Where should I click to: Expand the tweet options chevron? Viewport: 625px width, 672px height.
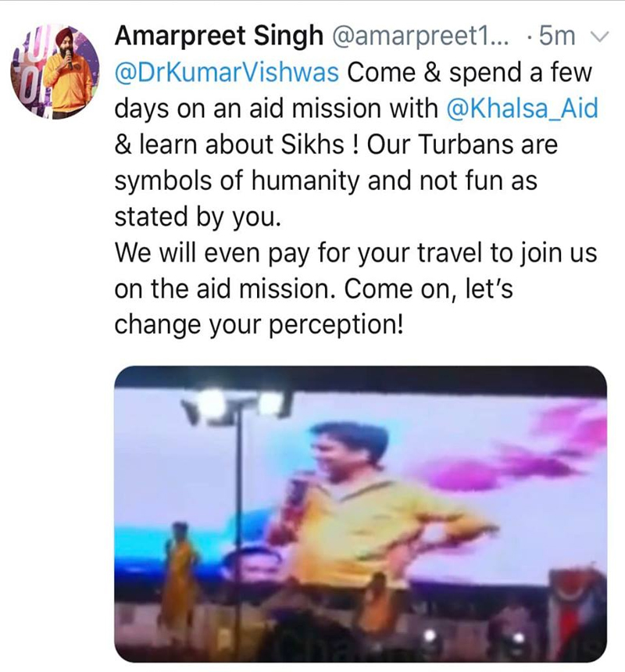coord(599,37)
